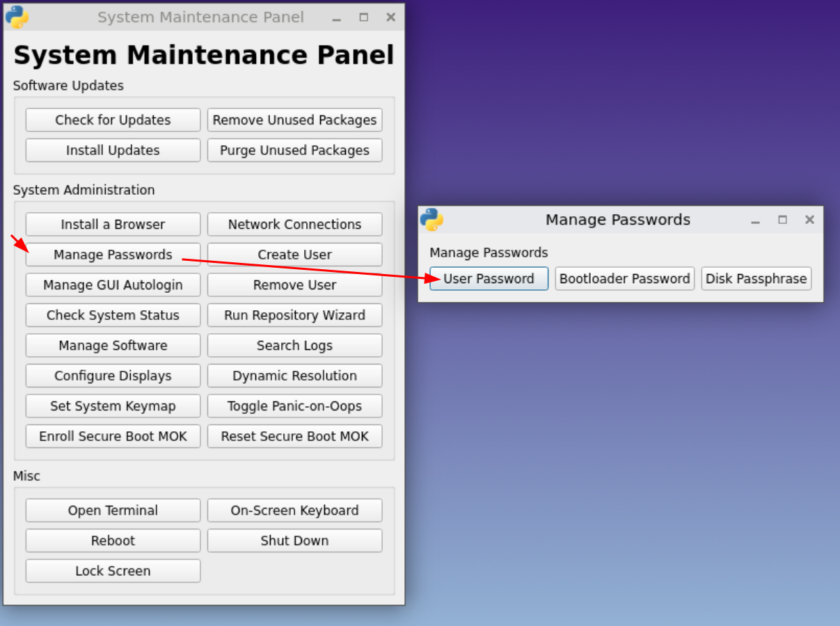This screenshot has height=626, width=840.
Task: Maximize the System Maintenance Panel window
Action: click(x=364, y=17)
